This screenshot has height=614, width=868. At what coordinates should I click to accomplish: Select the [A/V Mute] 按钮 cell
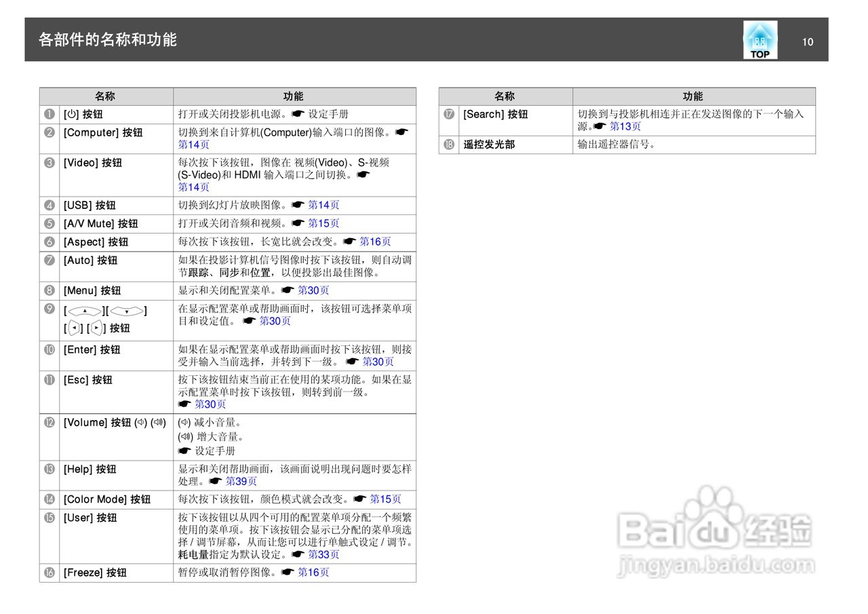pos(116,224)
